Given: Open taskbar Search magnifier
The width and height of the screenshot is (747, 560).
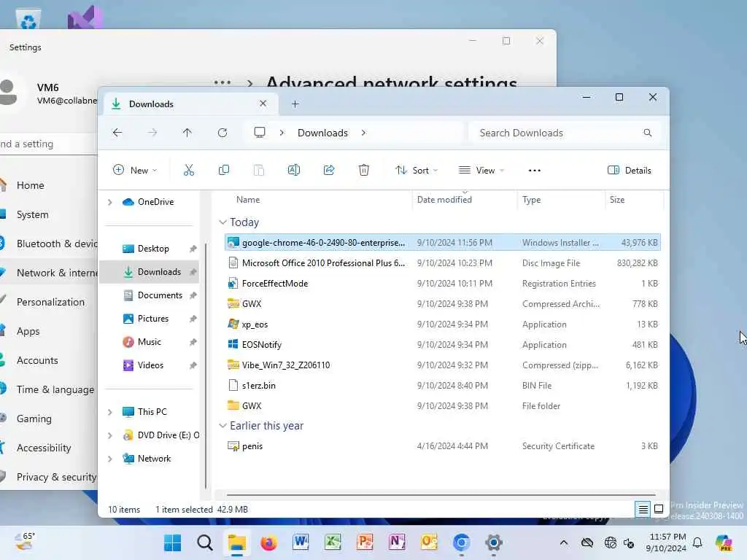Looking at the screenshot, I should coord(205,542).
